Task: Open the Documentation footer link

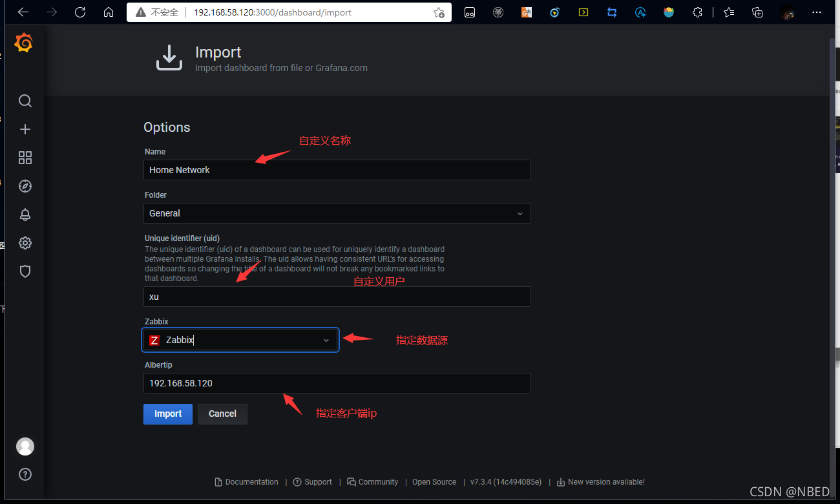Action: coord(246,482)
